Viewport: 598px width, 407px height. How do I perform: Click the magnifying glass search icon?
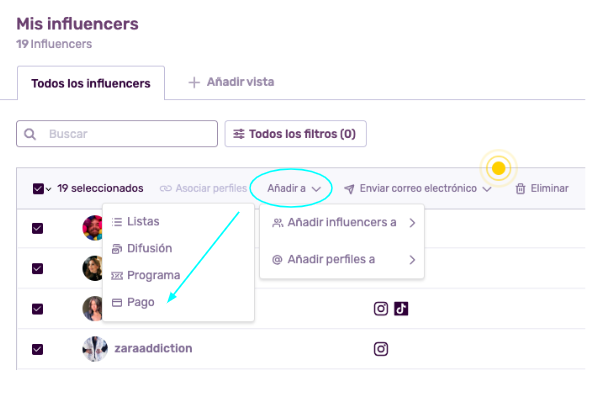coord(30,134)
